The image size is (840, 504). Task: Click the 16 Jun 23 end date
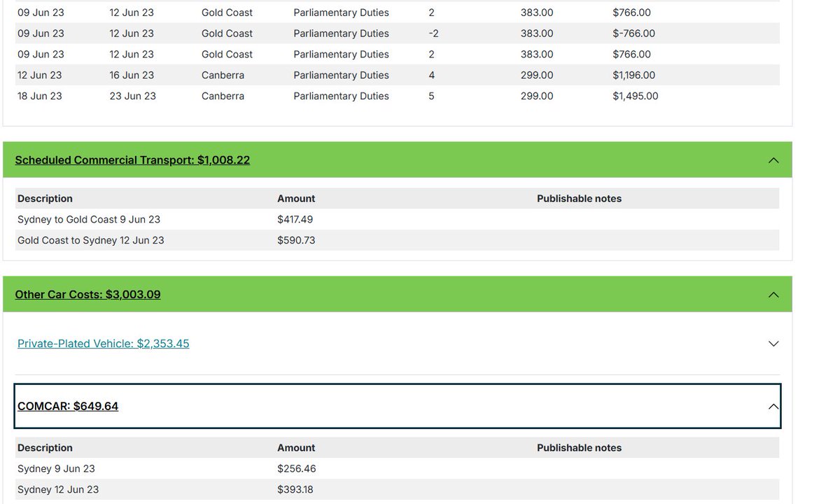[x=132, y=75]
